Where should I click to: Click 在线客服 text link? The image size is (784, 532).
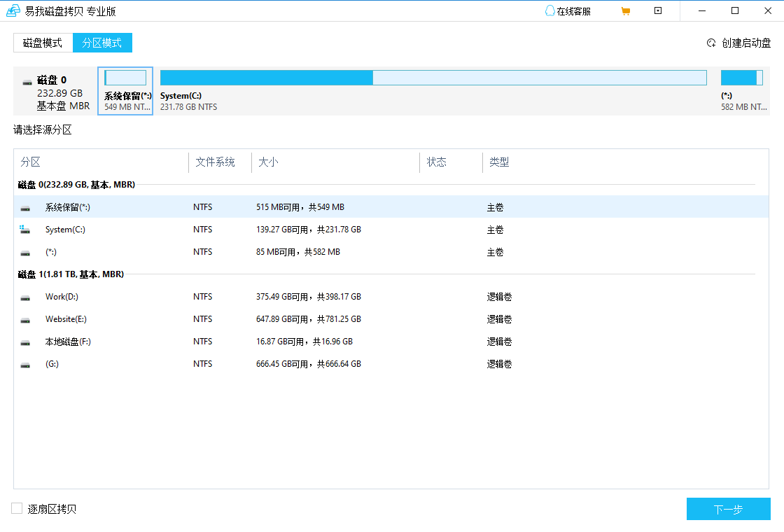pyautogui.click(x=573, y=11)
